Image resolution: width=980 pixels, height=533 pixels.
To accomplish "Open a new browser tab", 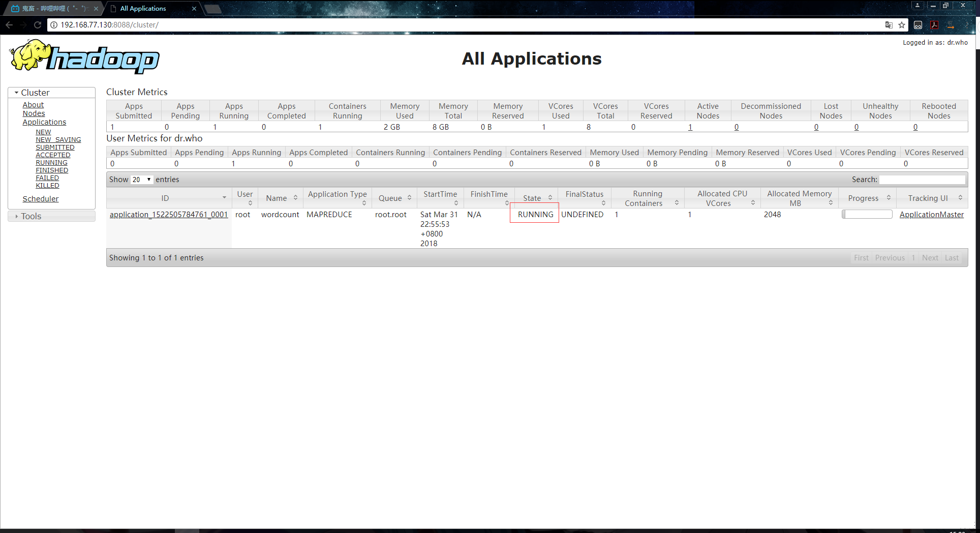I will (x=213, y=9).
